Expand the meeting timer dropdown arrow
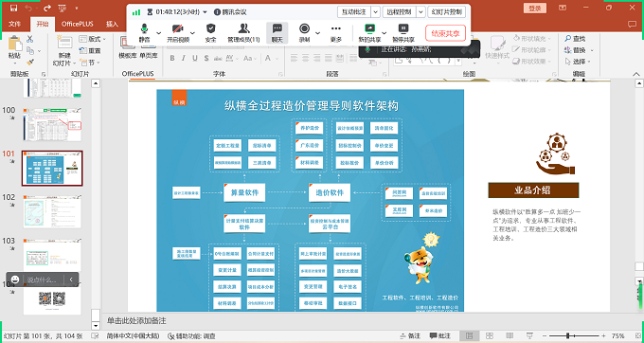Viewport: 644px width, 343px height. click(x=205, y=12)
